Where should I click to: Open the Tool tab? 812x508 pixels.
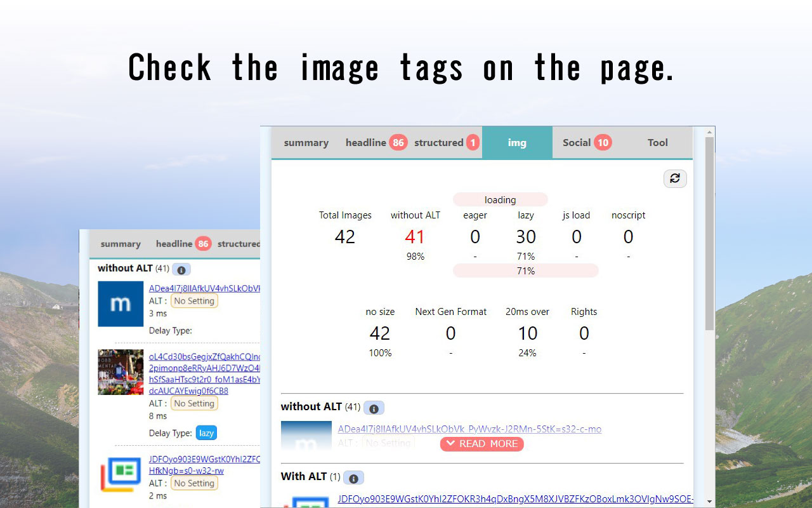(x=658, y=142)
